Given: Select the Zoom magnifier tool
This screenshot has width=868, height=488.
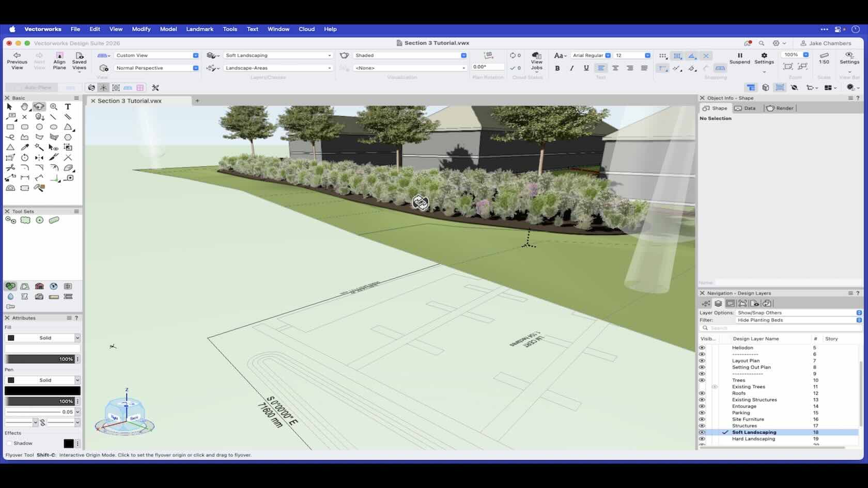Looking at the screenshot, I should [54, 106].
